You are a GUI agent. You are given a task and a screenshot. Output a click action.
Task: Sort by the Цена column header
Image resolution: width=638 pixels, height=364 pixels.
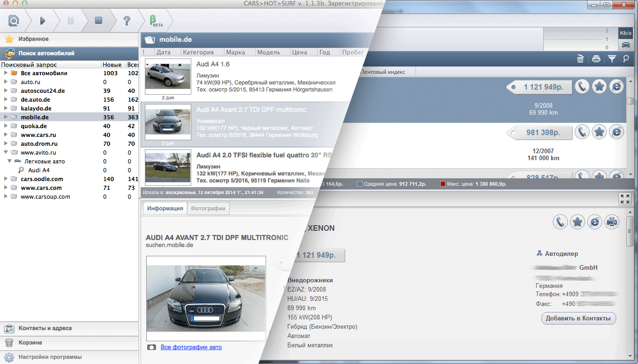click(303, 52)
